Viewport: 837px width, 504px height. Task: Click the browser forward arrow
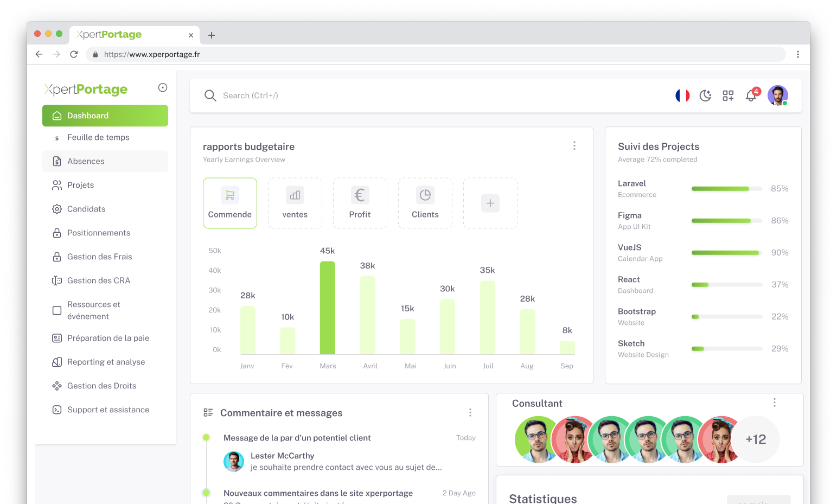coord(56,54)
